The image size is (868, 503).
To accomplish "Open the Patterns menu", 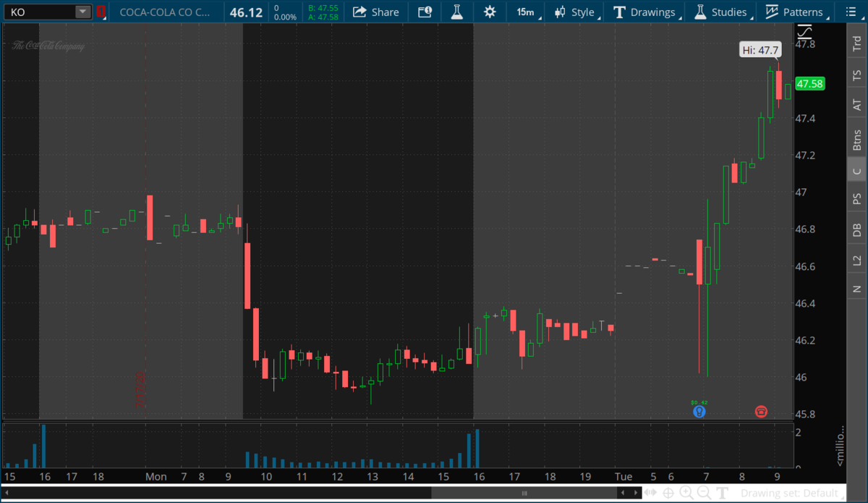I will click(x=796, y=12).
